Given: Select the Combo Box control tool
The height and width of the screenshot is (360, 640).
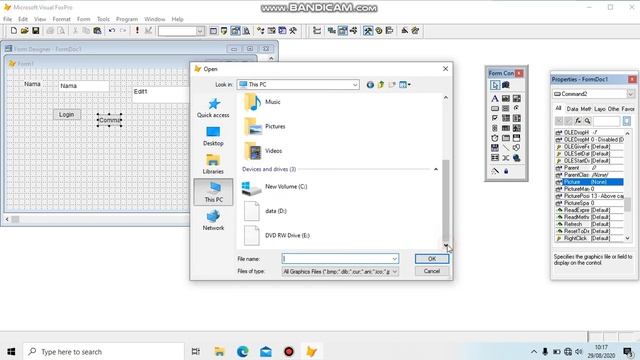Looking at the screenshot, I should coord(506,118).
